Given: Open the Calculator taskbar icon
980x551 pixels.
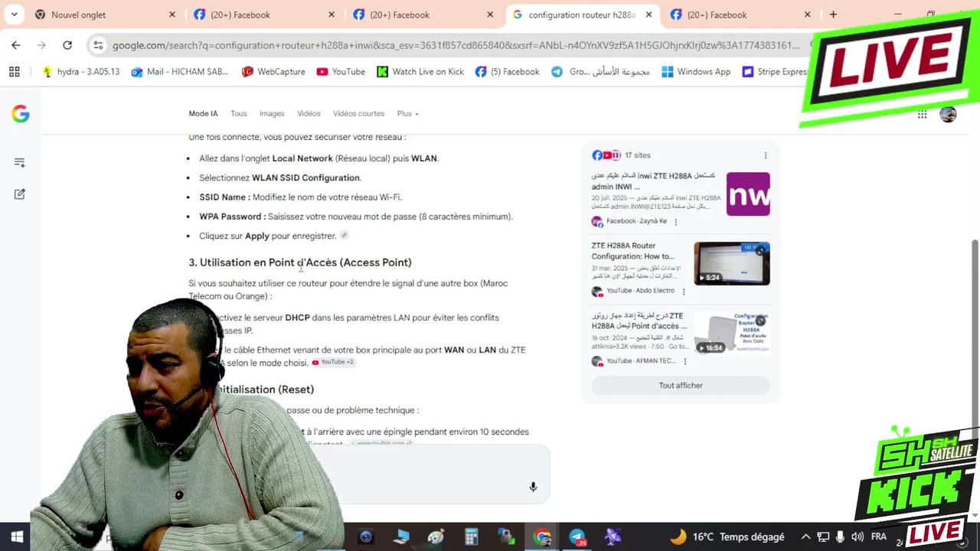Looking at the screenshot, I should (472, 537).
